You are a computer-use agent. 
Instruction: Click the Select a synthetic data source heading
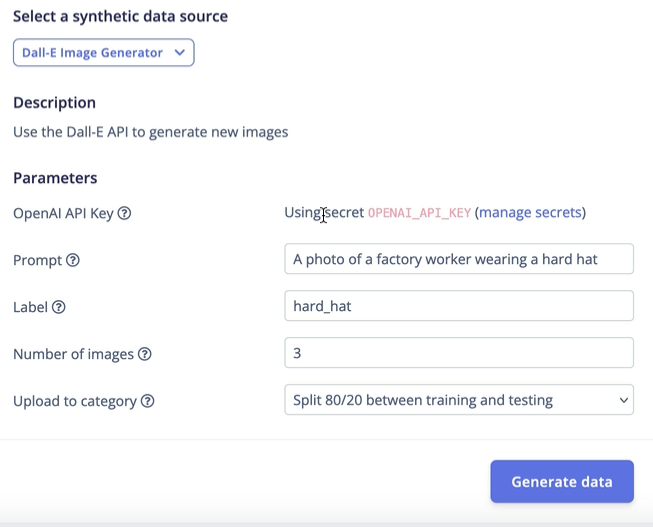[x=120, y=16]
